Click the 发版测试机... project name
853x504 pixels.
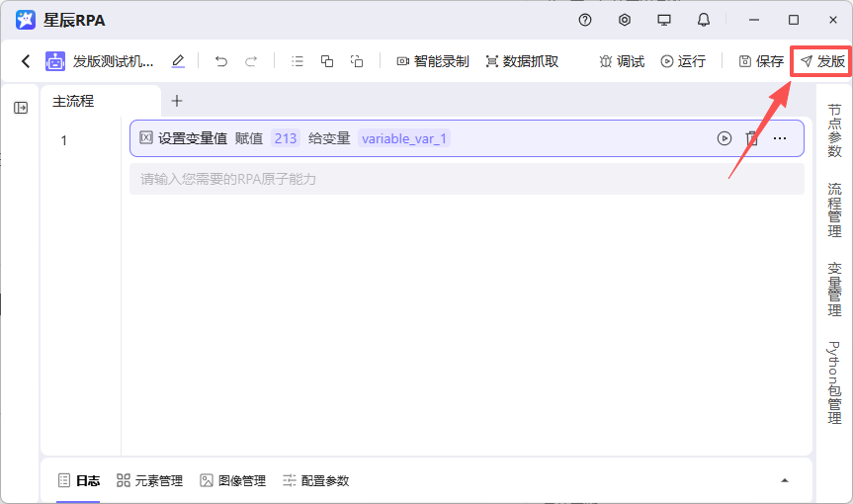113,61
